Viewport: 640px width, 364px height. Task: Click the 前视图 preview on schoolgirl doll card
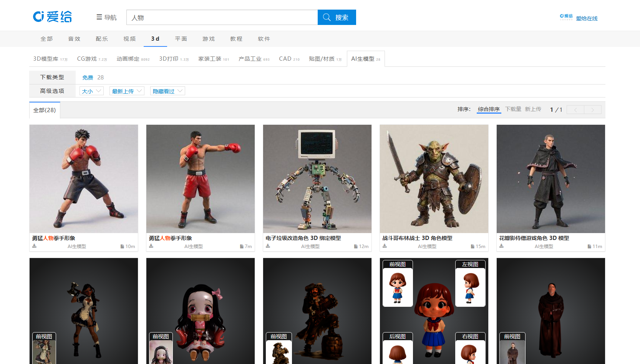click(398, 283)
